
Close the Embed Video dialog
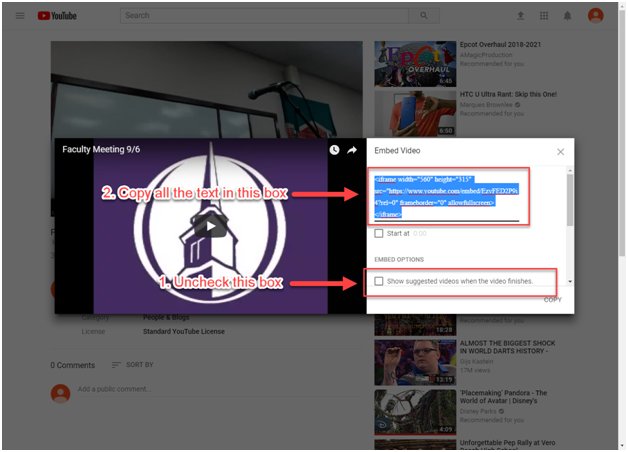click(x=560, y=152)
